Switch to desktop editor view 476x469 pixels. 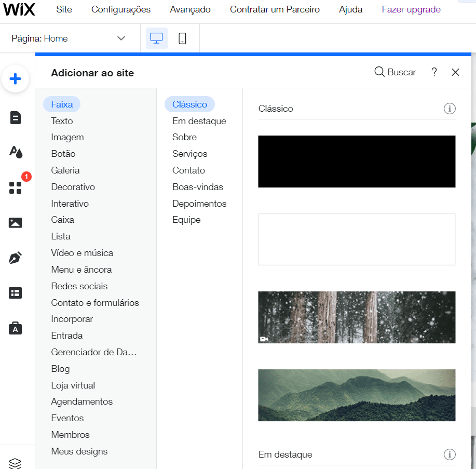coord(156,38)
